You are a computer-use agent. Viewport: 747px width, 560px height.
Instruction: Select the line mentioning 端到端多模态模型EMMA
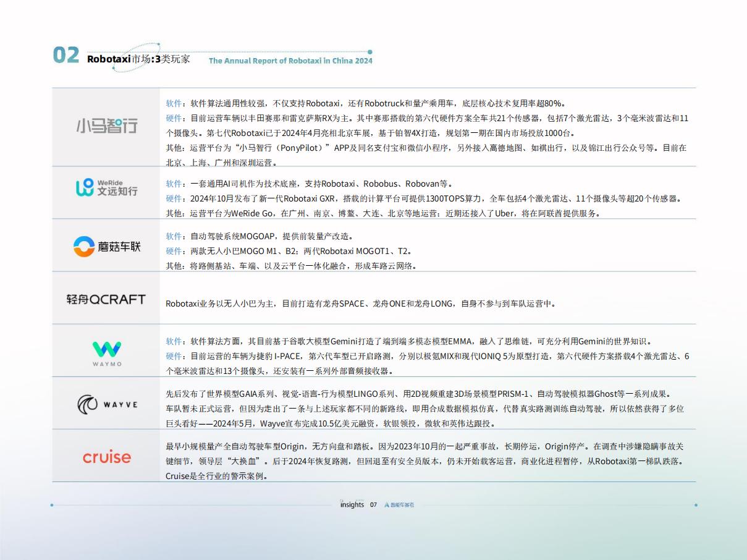(410, 341)
